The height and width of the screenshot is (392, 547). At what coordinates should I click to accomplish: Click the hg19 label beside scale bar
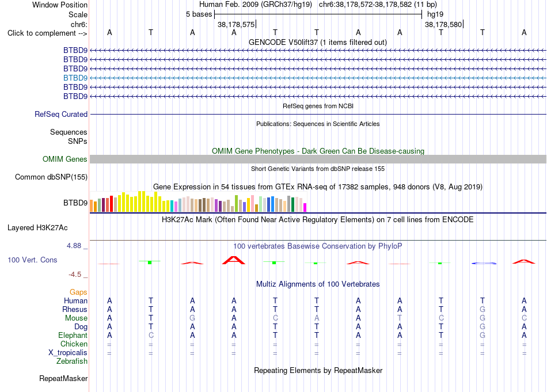(x=435, y=14)
